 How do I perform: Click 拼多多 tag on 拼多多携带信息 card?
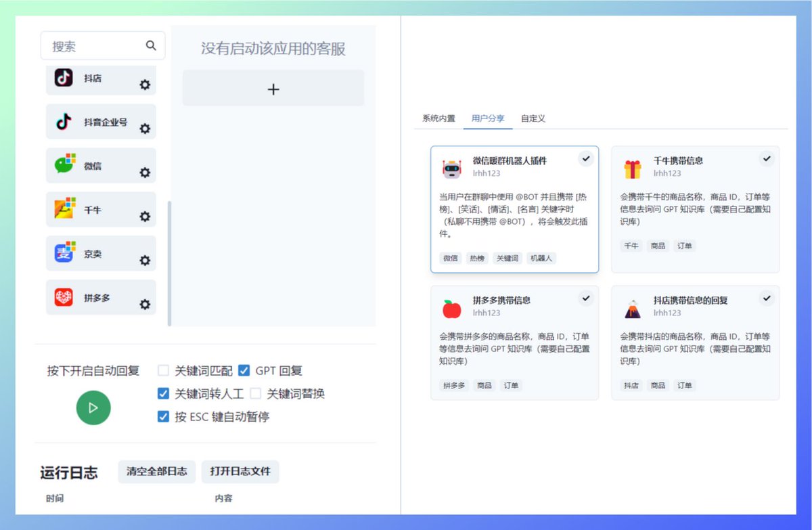tap(453, 385)
